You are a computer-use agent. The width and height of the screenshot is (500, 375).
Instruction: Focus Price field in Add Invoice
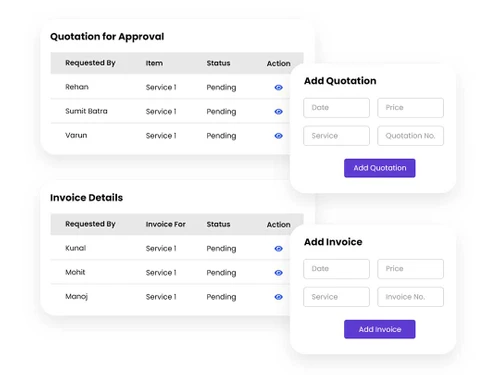[410, 269]
